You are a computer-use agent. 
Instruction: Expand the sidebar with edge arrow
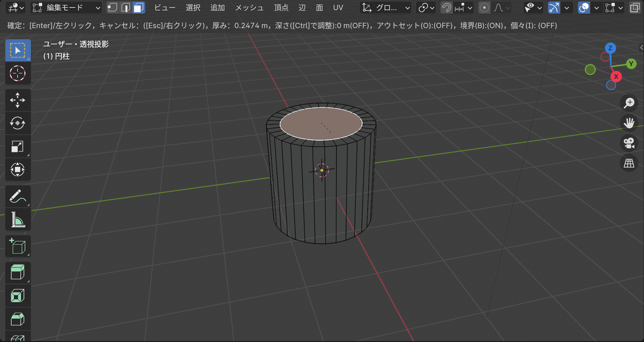[x=641, y=48]
